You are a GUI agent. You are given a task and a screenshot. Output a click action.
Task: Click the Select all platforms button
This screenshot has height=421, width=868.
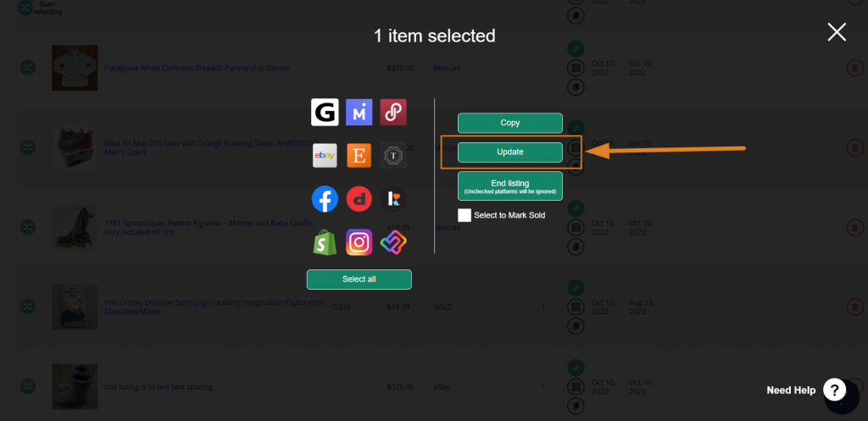pos(359,280)
